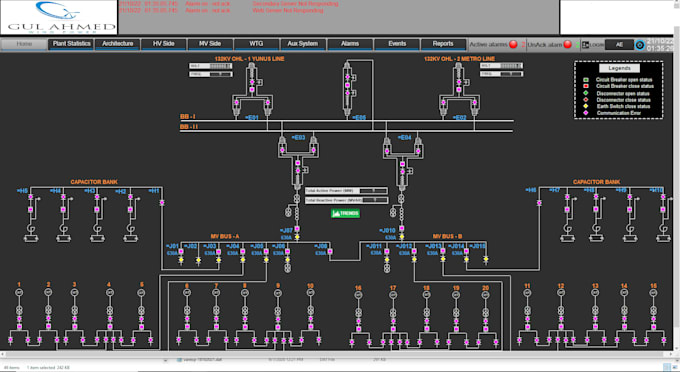
Task: Click the green TRENDS button
Action: click(x=346, y=213)
